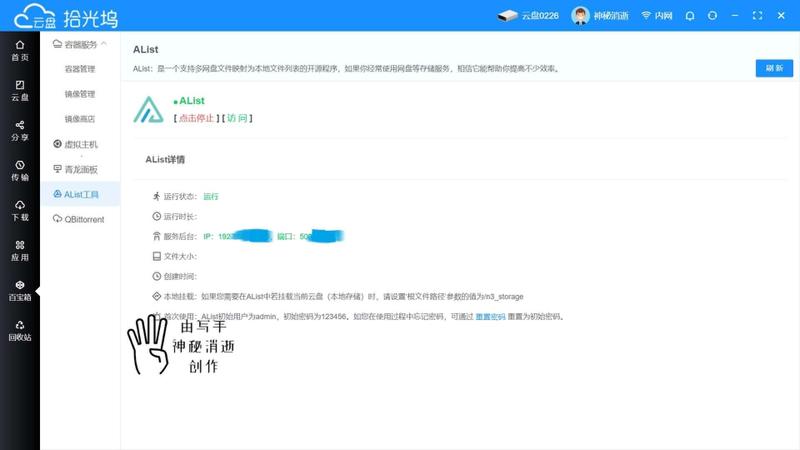Open the user avatar profile
Screen dimensions: 800x450
click(x=580, y=16)
